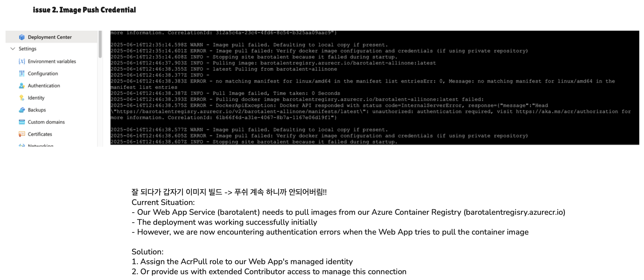This screenshot has height=280, width=644.
Task: Click the Configuration bars icon
Action: 22,73
